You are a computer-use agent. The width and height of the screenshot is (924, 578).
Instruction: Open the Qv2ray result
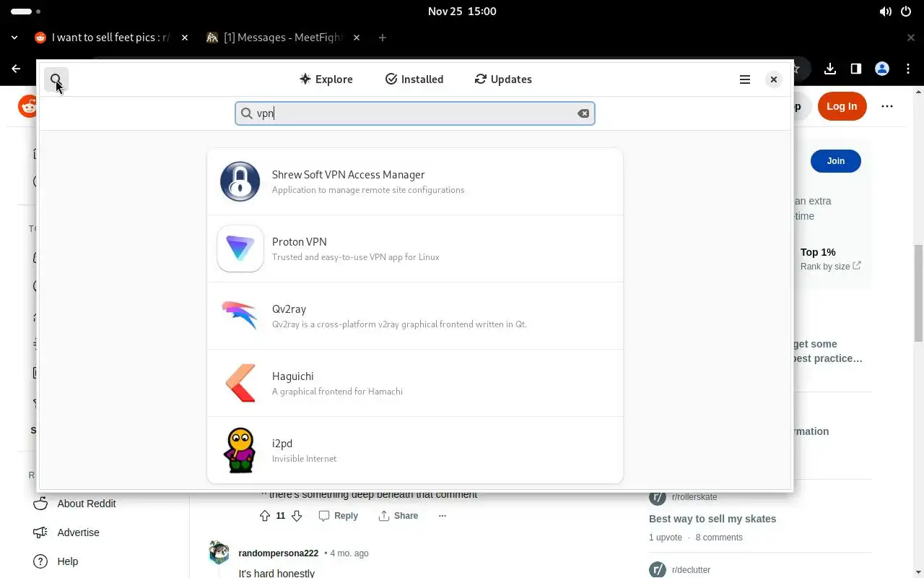(x=414, y=316)
